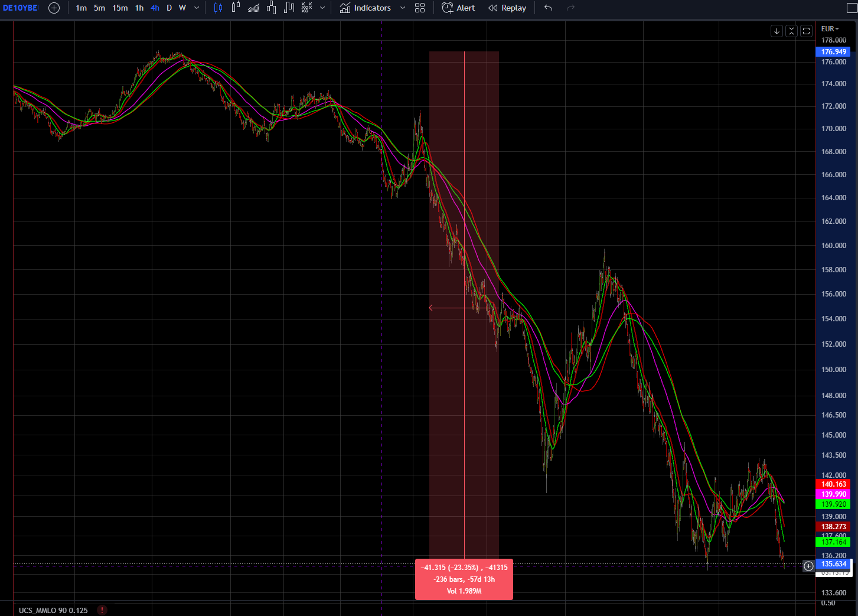Start Replay mode
858x616 pixels.
(x=507, y=8)
